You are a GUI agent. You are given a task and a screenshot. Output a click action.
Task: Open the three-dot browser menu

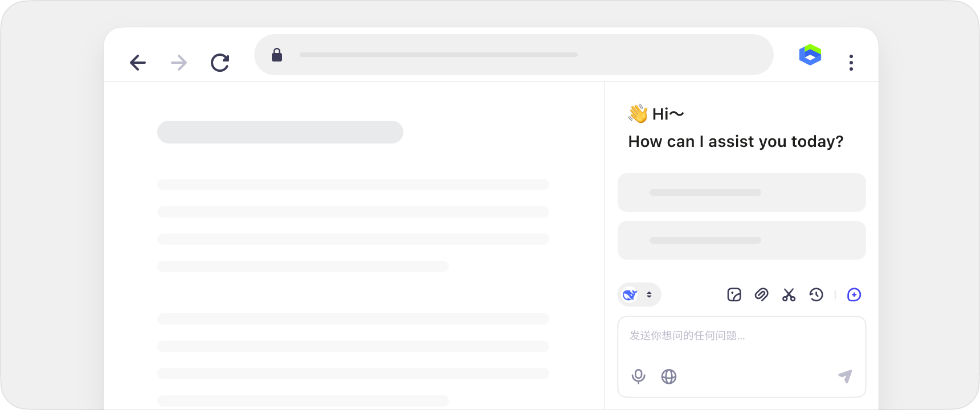click(x=851, y=63)
